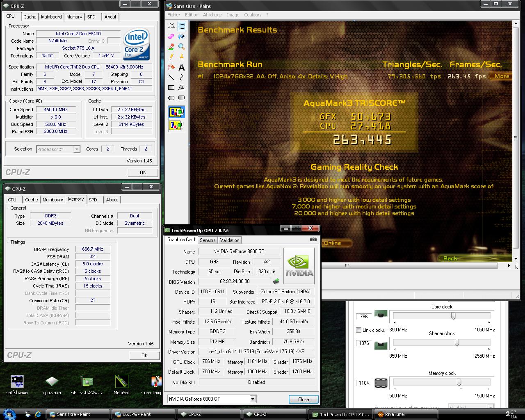The image size is (525, 420).
Task: Open Image menu in Paint
Action: coord(233,15)
